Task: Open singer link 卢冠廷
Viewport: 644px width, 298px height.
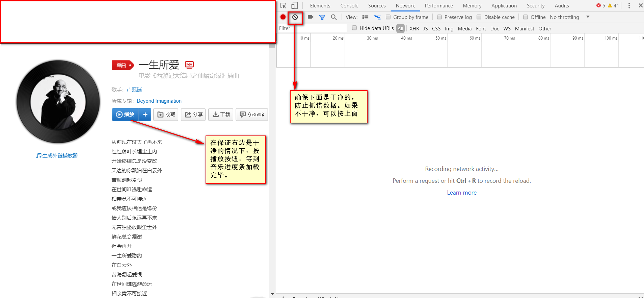Action: 134,90
